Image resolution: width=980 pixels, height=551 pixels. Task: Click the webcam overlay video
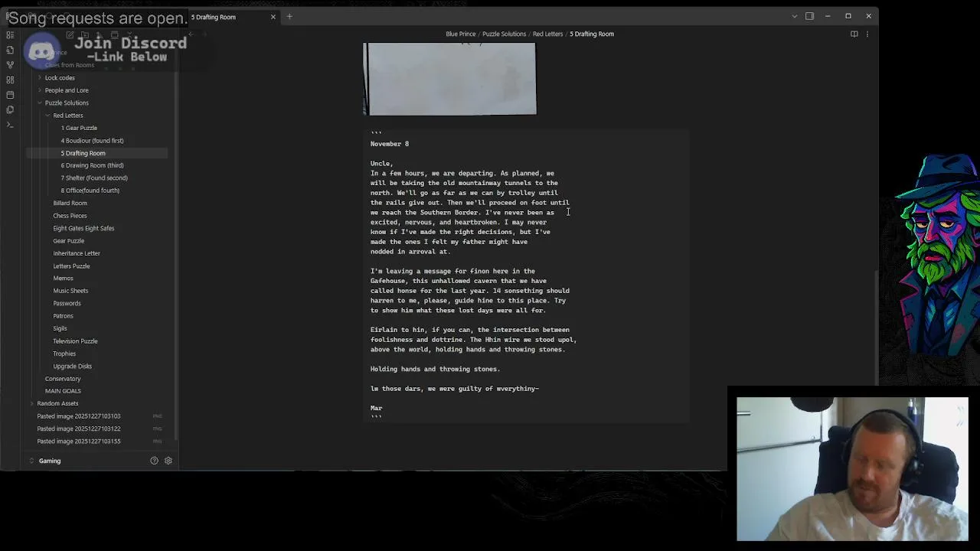coord(852,469)
